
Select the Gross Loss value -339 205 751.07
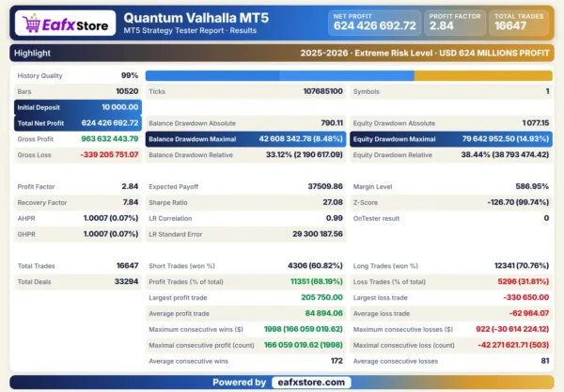(109, 155)
